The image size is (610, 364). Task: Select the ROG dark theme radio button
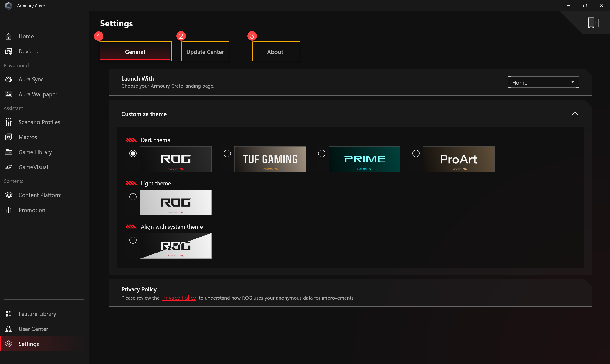point(133,153)
